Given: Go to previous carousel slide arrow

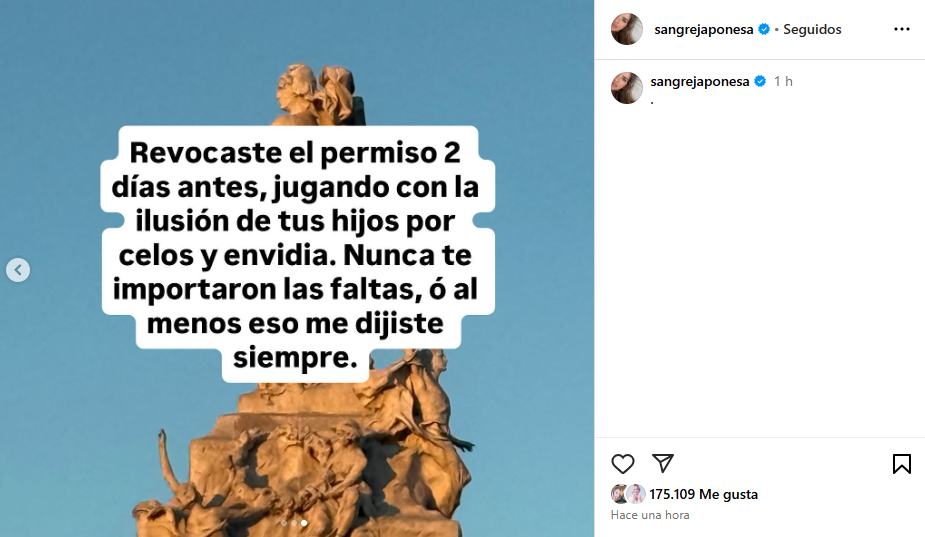Looking at the screenshot, I should [18, 270].
